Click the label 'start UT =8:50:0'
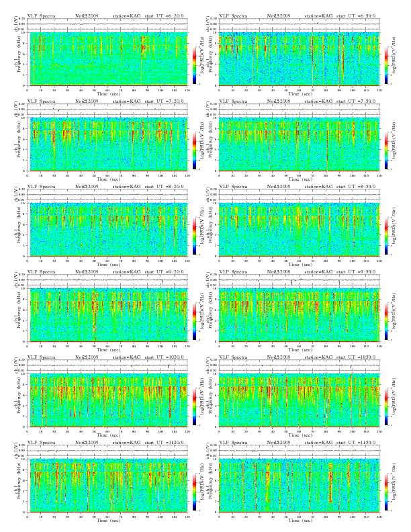 tap(357, 187)
